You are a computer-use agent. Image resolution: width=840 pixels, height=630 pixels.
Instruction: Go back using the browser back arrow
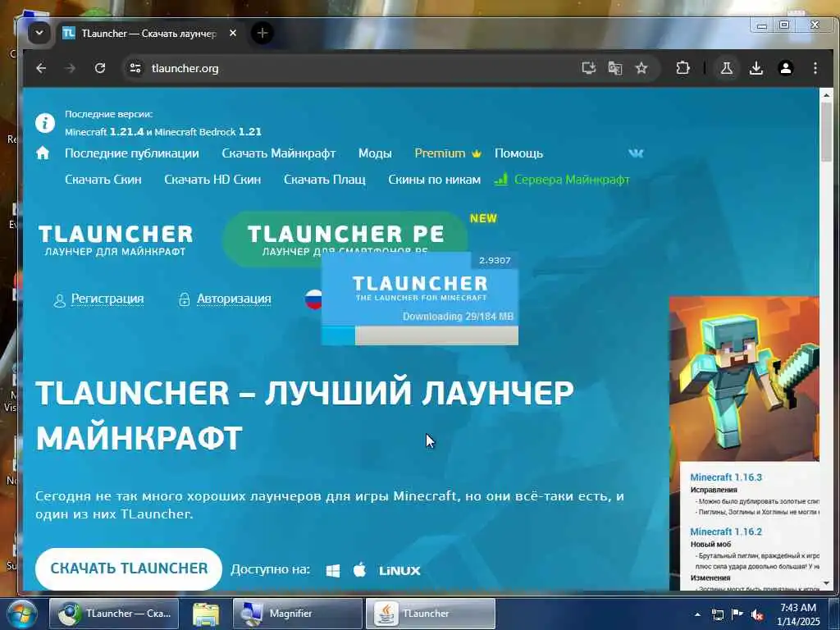click(41, 68)
